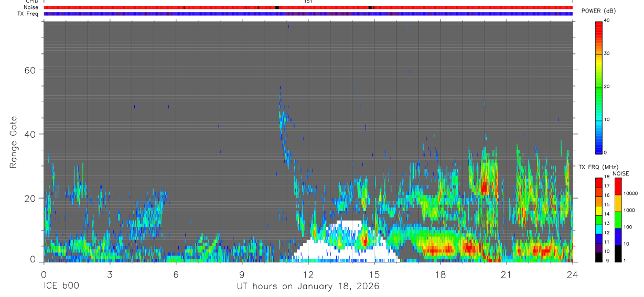Viewport: 644px width, 297px height.
Task: Click 'UT hours on January 18, 2026' label
Action: coord(308,287)
